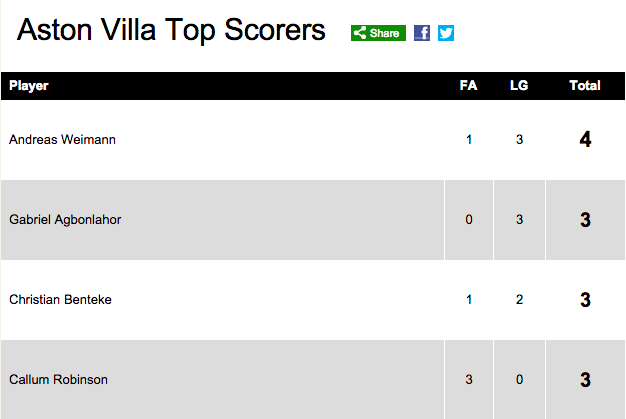Share via the Twitter bird icon
Image resolution: width=626 pixels, height=419 pixels.
(x=446, y=33)
